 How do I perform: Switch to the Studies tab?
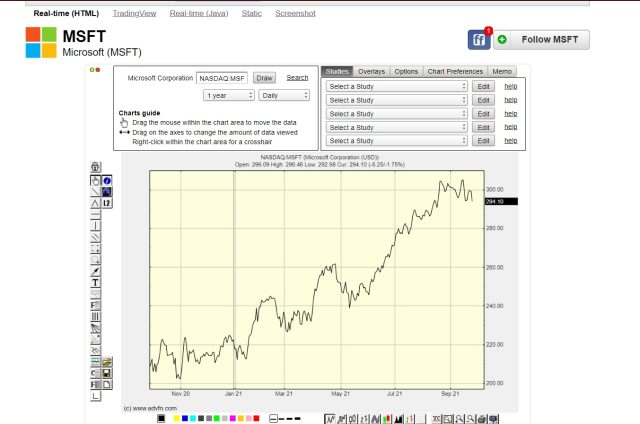337,71
